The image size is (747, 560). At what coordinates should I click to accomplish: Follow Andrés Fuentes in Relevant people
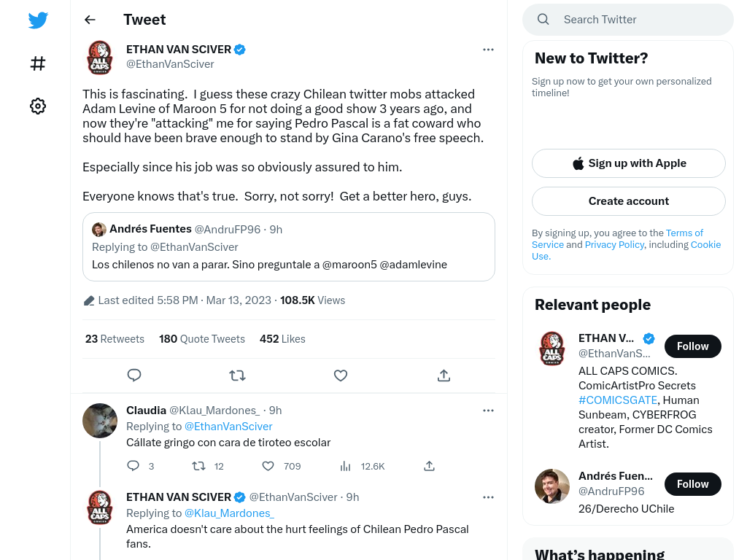(x=693, y=484)
